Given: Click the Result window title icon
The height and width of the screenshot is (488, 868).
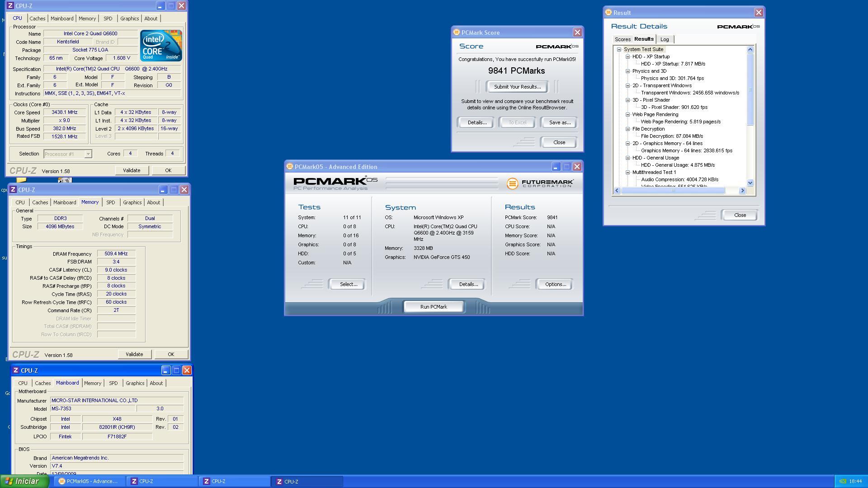Looking at the screenshot, I should point(609,12).
